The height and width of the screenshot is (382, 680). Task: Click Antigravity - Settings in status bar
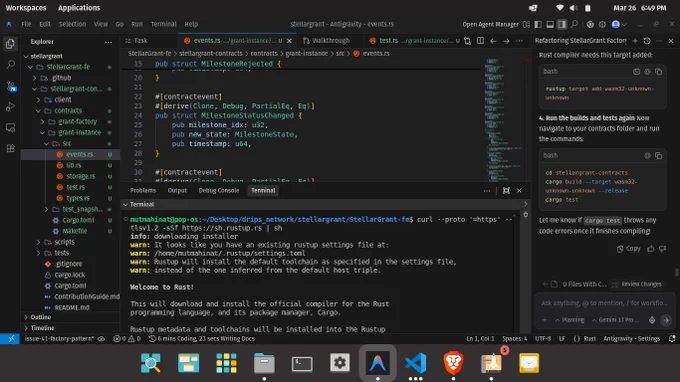point(632,339)
